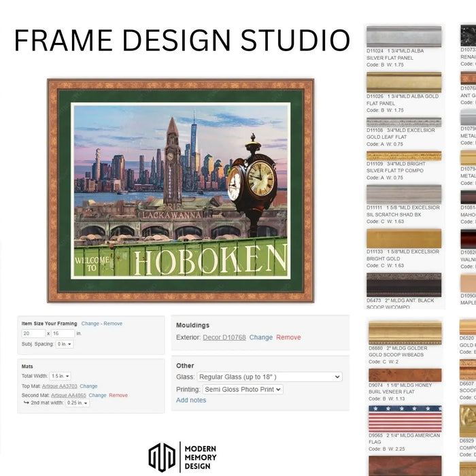
Task: Pick the D6473 Ant. Black Scoop moulding
Action: (x=404, y=285)
